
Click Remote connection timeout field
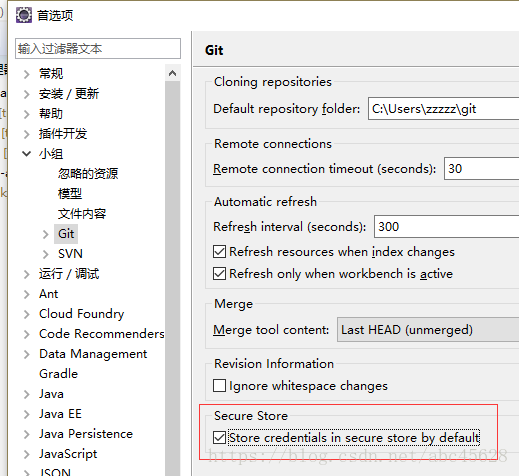[x=481, y=169]
